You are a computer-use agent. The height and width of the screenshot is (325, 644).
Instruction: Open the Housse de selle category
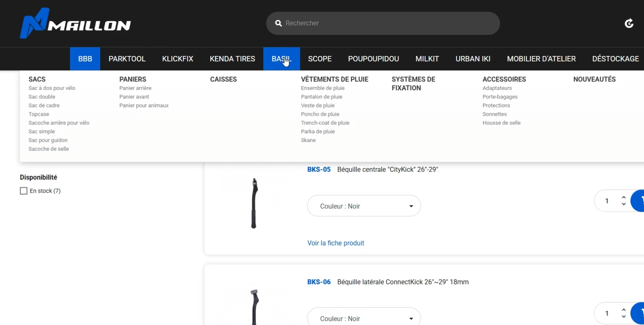[502, 123]
